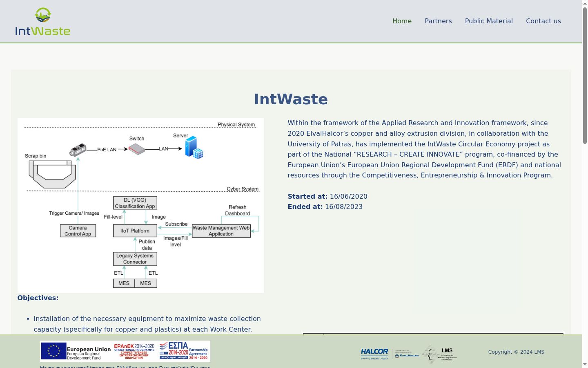Click the IntWaste page heading
The image size is (588, 368).
click(x=291, y=99)
